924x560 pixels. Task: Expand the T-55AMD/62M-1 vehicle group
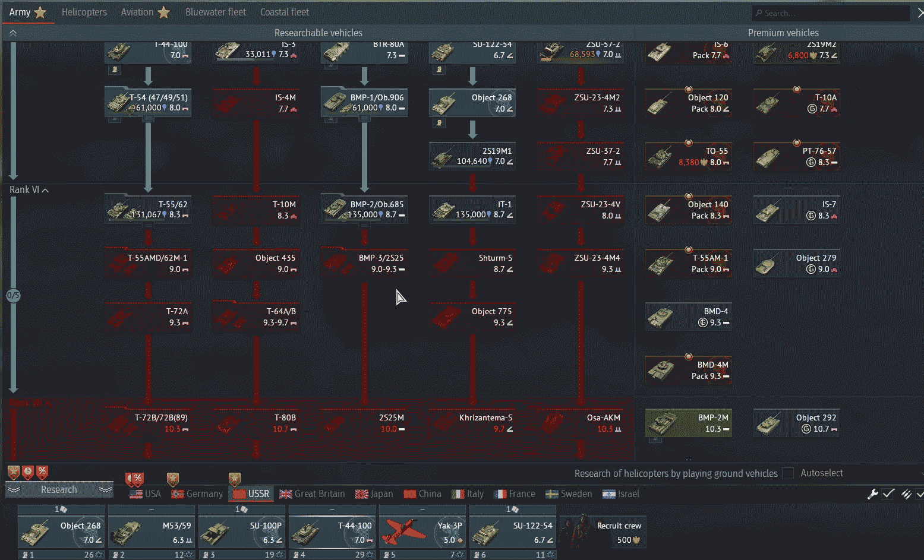tap(148, 263)
